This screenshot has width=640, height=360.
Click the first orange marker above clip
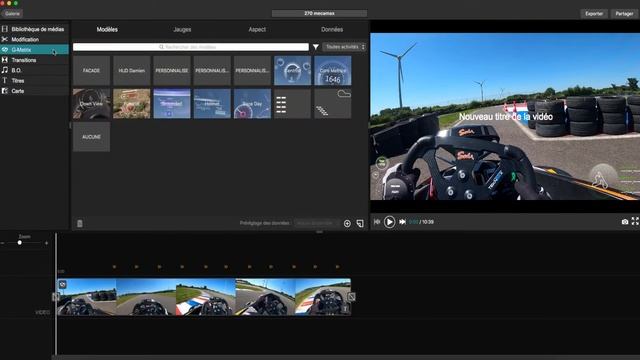coord(114,267)
